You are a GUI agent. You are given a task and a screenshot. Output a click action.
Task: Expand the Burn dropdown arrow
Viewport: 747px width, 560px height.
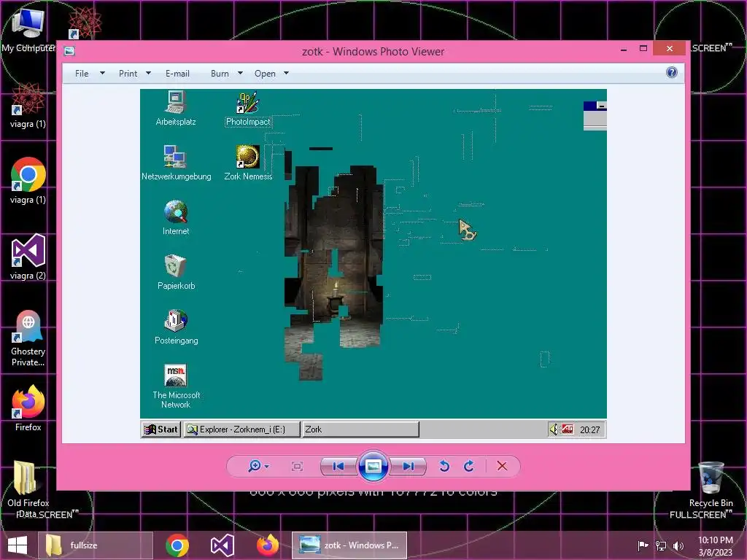coord(240,74)
